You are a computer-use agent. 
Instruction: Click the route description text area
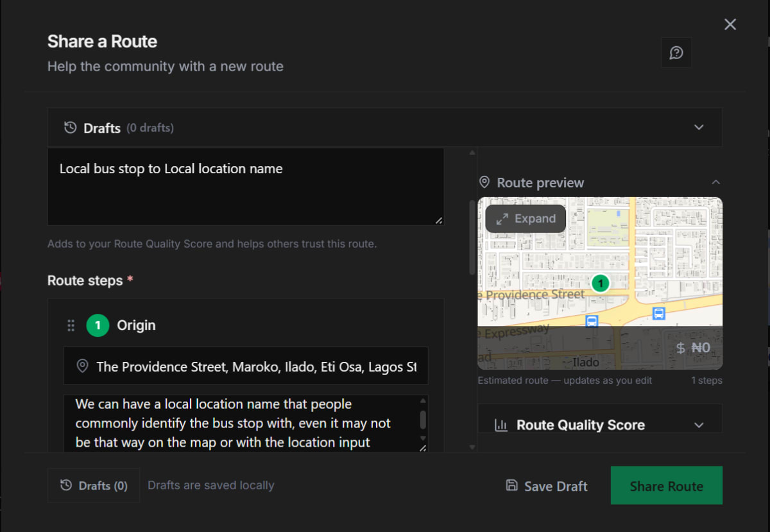(246, 187)
